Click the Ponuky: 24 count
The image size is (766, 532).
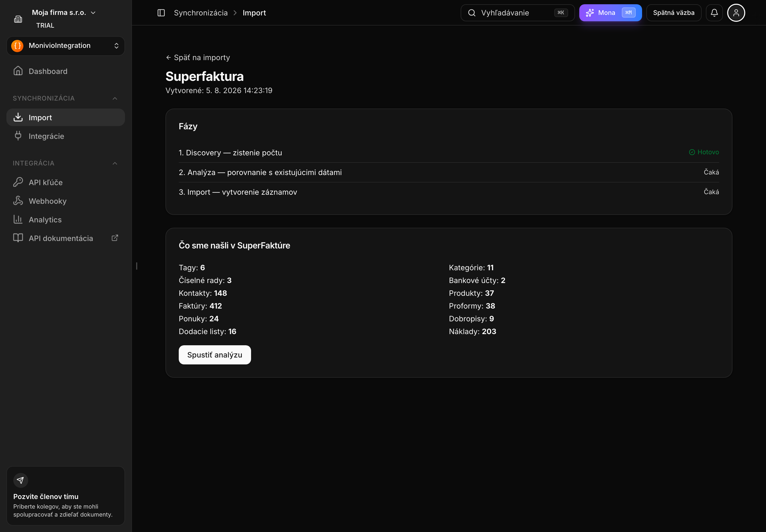(x=199, y=319)
